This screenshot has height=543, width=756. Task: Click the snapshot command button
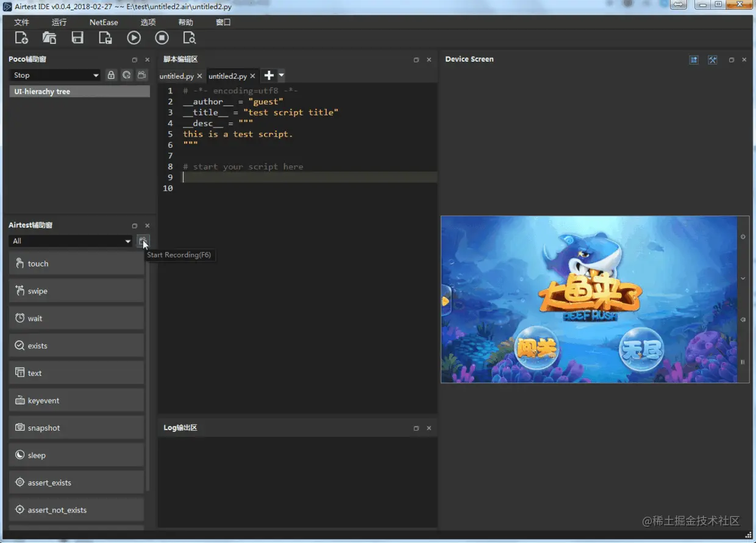pyautogui.click(x=76, y=428)
